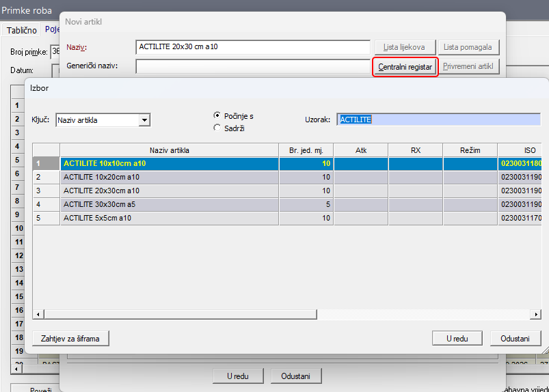Select the 'Počinje s' radio button
Image resolution: width=549 pixels, height=392 pixels.
[x=217, y=115]
